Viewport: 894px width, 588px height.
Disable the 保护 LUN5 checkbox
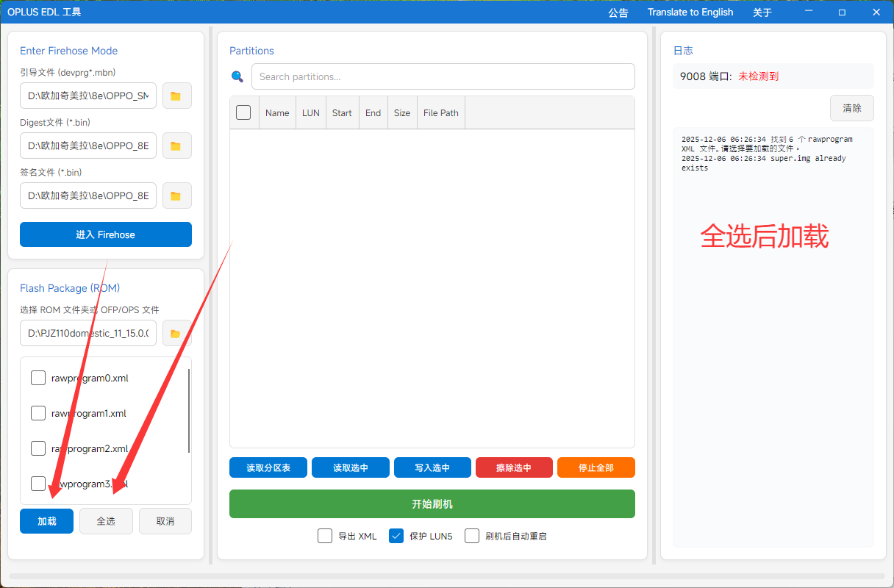pyautogui.click(x=397, y=536)
